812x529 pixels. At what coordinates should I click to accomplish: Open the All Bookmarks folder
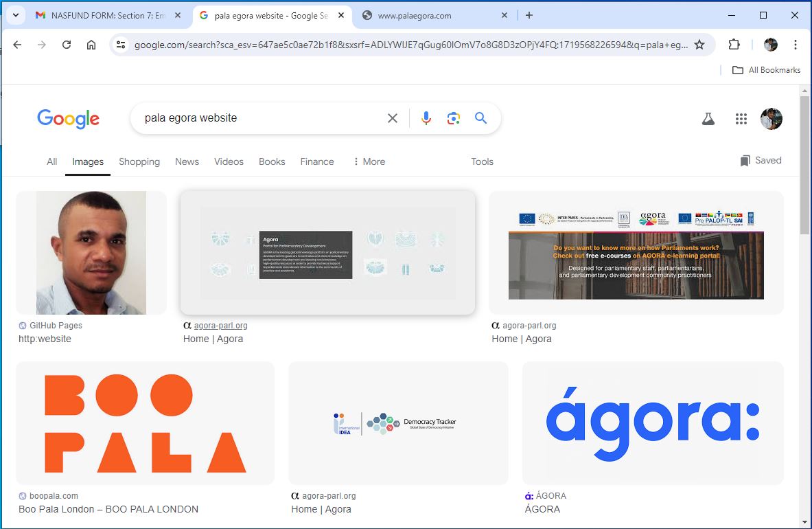[767, 70]
